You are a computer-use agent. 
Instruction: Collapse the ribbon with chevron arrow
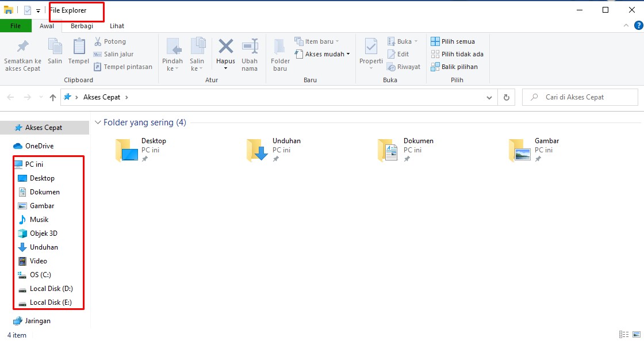(x=626, y=25)
